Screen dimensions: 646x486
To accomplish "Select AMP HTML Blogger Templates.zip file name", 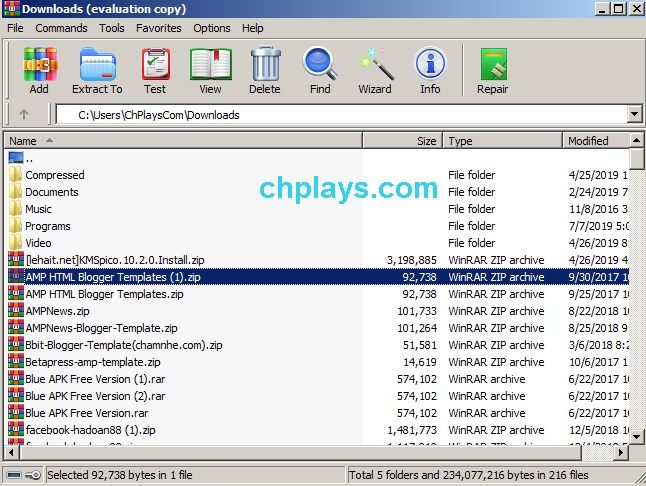I will coord(104,294).
